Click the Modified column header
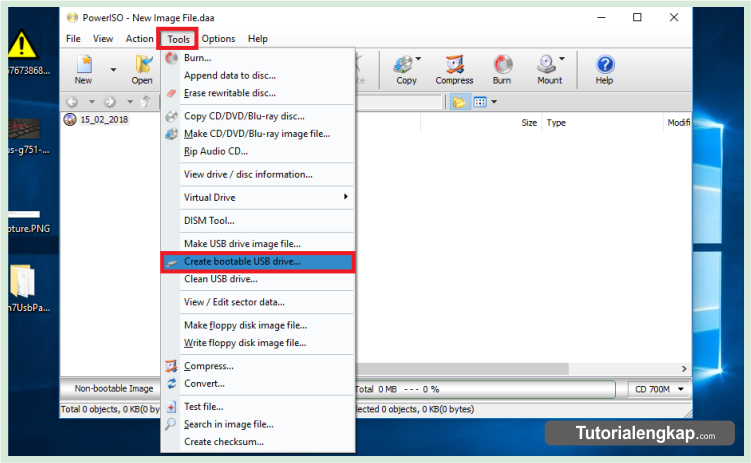This screenshot has width=751, height=463. click(678, 123)
